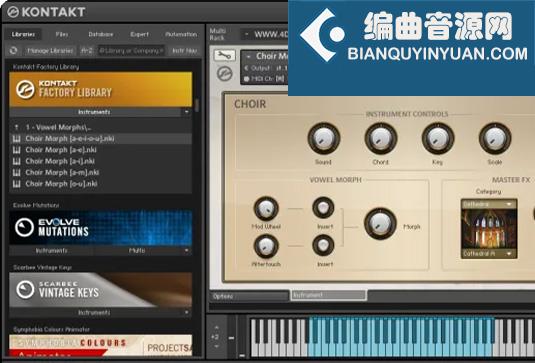Viewport: 535px width, 363px height.
Task: Select Choir Morph [a-i].nki file name
Action: click(60, 161)
